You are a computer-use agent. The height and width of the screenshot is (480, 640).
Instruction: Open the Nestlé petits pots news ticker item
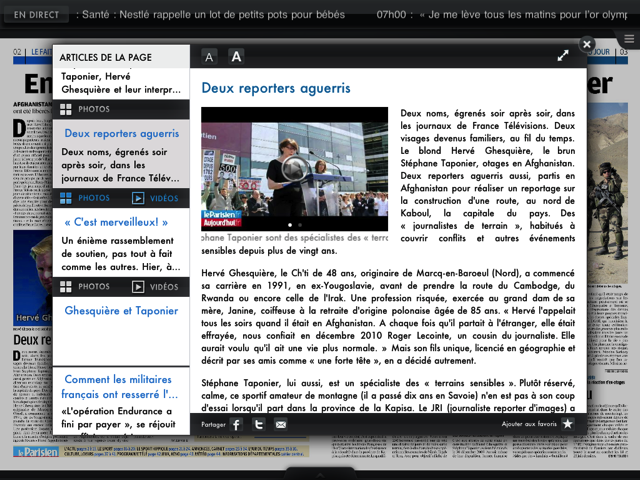[213, 15]
